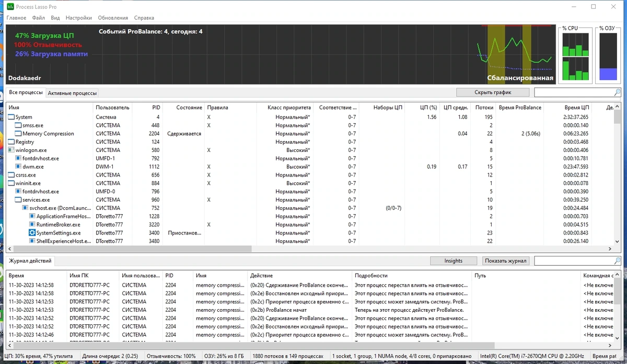Sort log by Действие column header
The image size is (627, 364).
[300, 275]
